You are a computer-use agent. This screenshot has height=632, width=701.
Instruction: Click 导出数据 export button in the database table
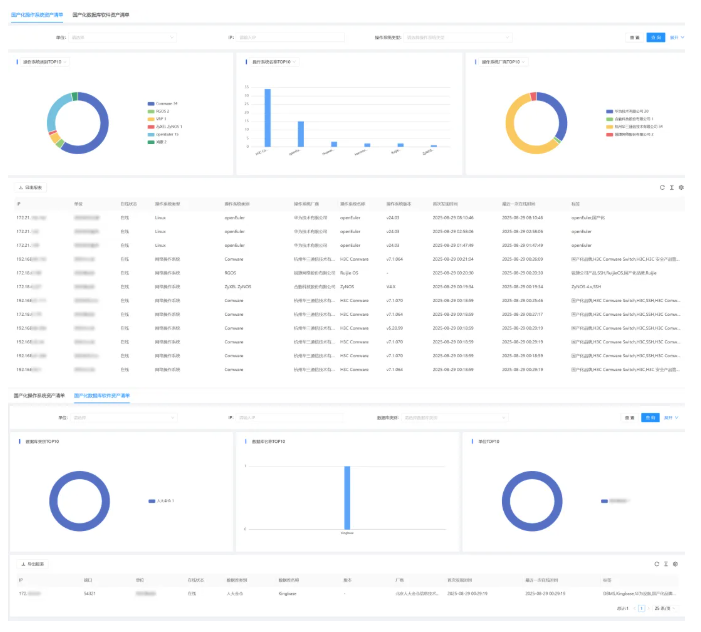click(32, 564)
